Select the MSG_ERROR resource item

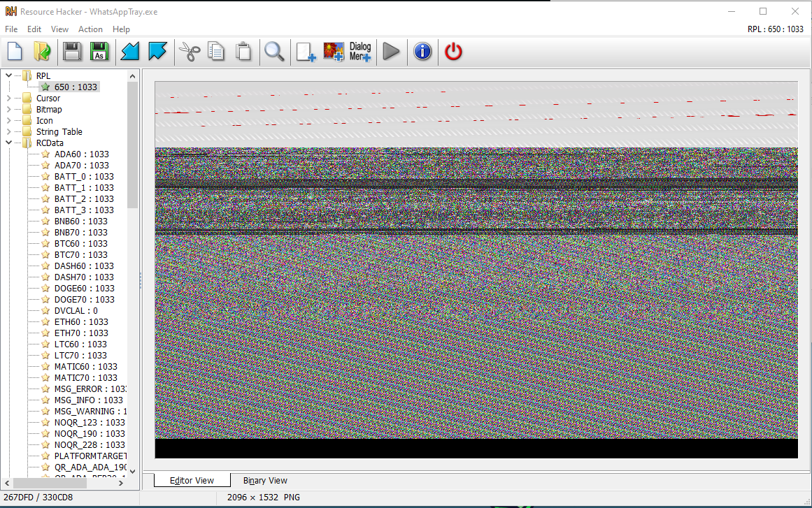pos(90,389)
